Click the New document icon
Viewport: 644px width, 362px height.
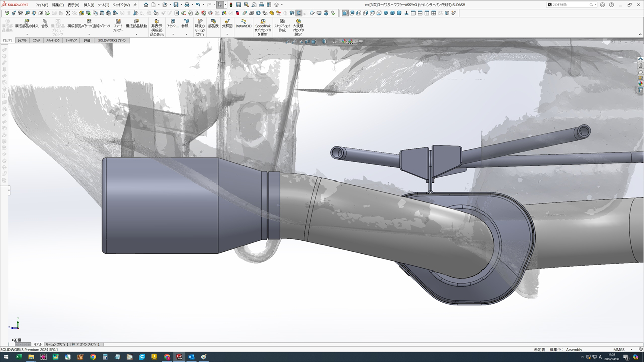coord(153,5)
